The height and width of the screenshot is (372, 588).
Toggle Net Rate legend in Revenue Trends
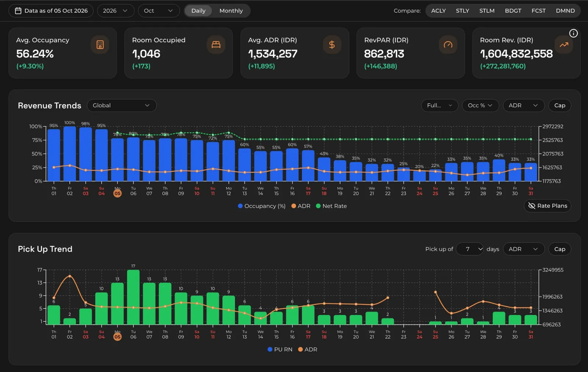click(331, 206)
